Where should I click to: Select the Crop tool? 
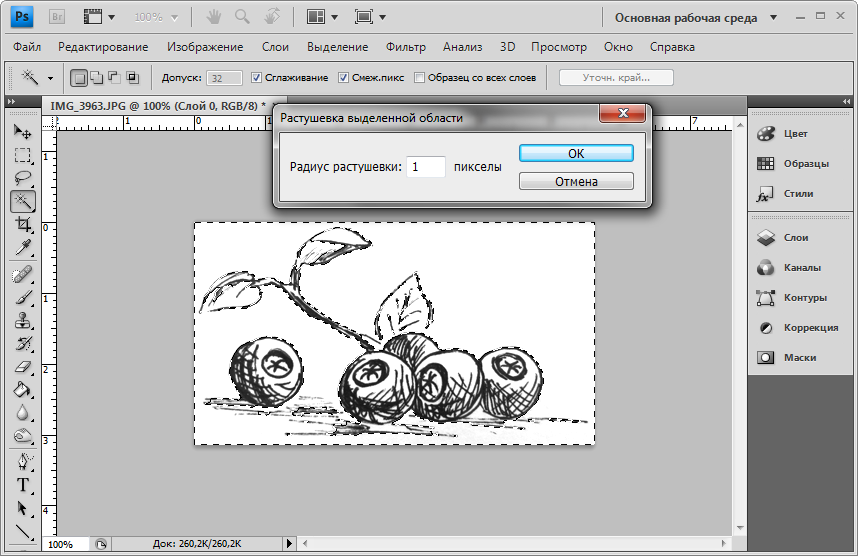click(x=22, y=224)
